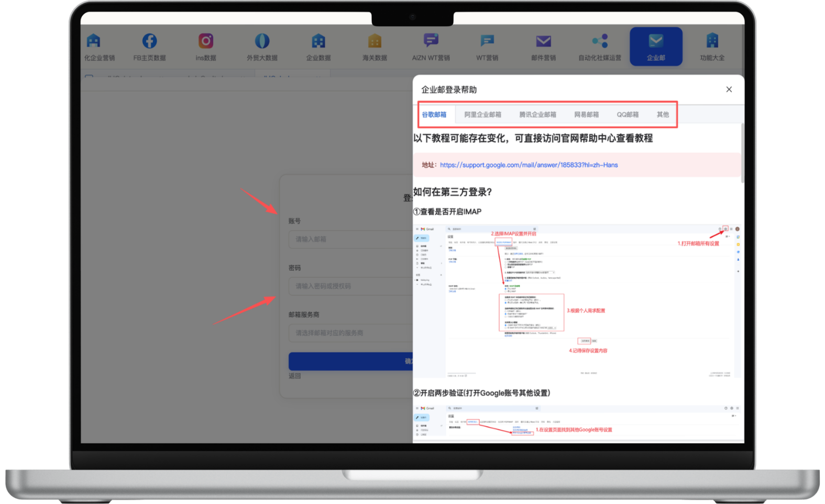Click the ②开启两步验证 step text

point(482,393)
